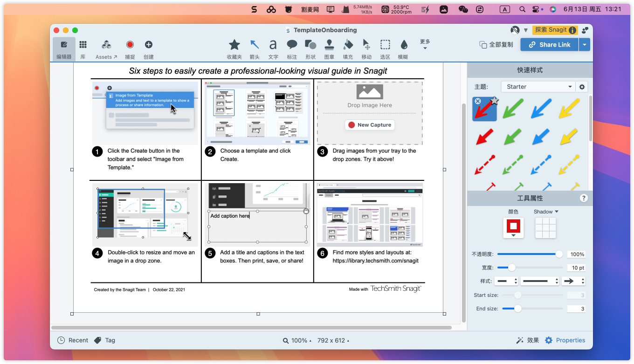The width and height of the screenshot is (634, 364).
Task: Open the Starter theme dropdown
Action: [538, 87]
